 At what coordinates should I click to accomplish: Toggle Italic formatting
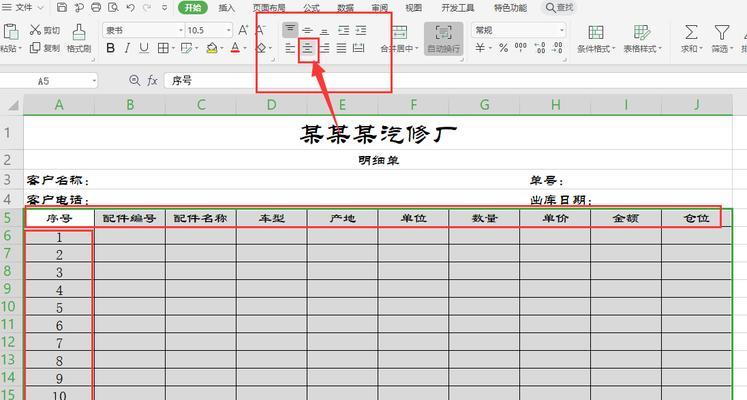click(127, 48)
